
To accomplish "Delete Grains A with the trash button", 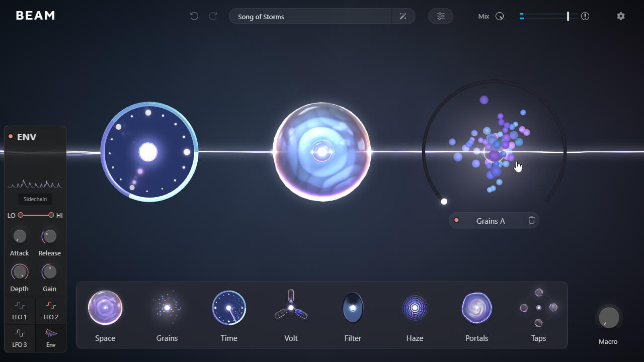I will click(x=531, y=220).
